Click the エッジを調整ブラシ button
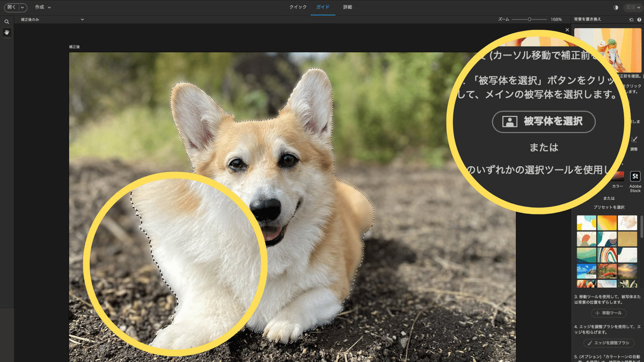The height and width of the screenshot is (362, 644). tap(609, 343)
